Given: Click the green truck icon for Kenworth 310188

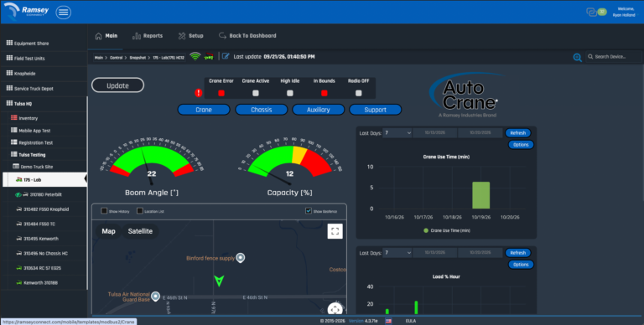Looking at the screenshot, I should (18, 283).
